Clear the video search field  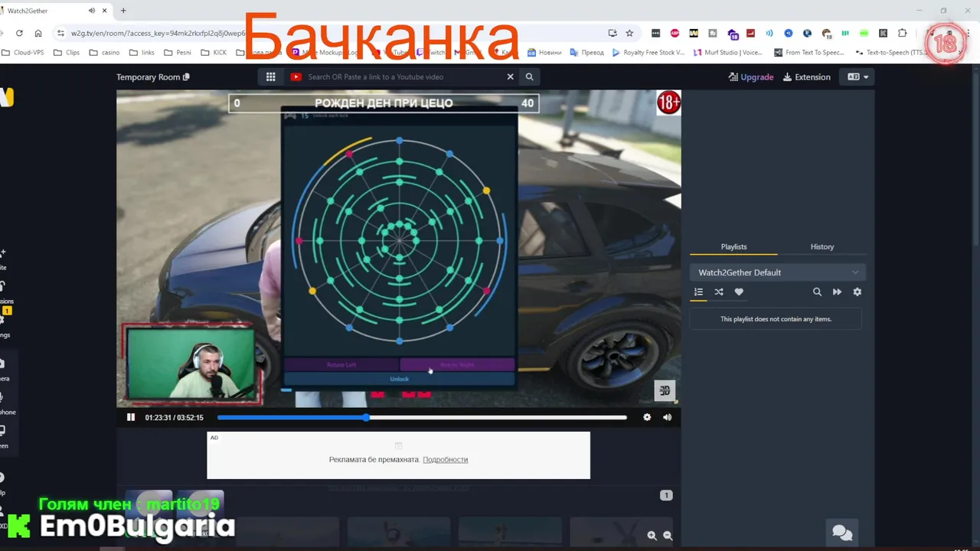point(510,77)
